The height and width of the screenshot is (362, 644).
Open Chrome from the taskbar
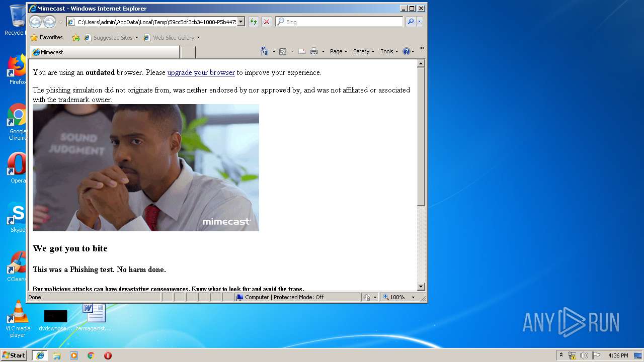pyautogui.click(x=91, y=355)
